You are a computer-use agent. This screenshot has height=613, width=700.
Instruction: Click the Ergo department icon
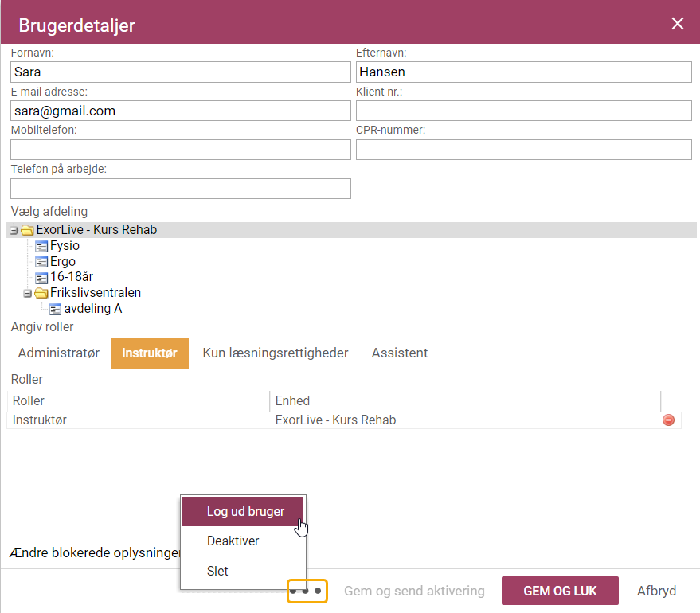coord(41,262)
